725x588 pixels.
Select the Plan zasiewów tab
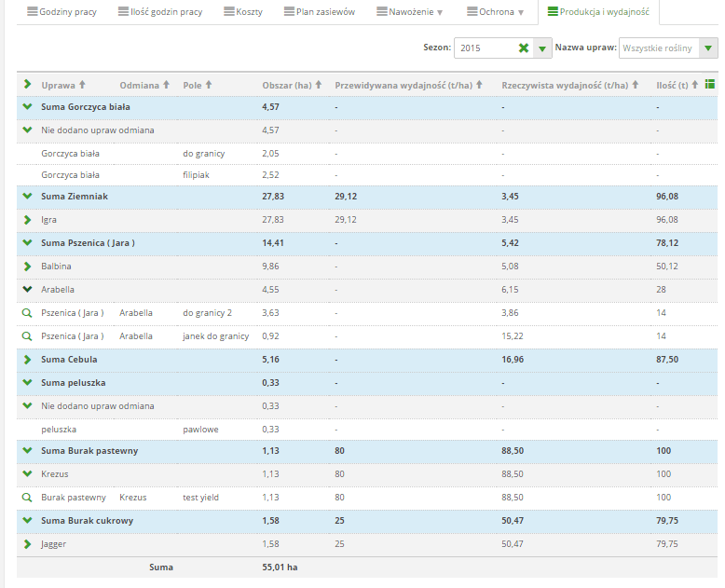tap(320, 11)
